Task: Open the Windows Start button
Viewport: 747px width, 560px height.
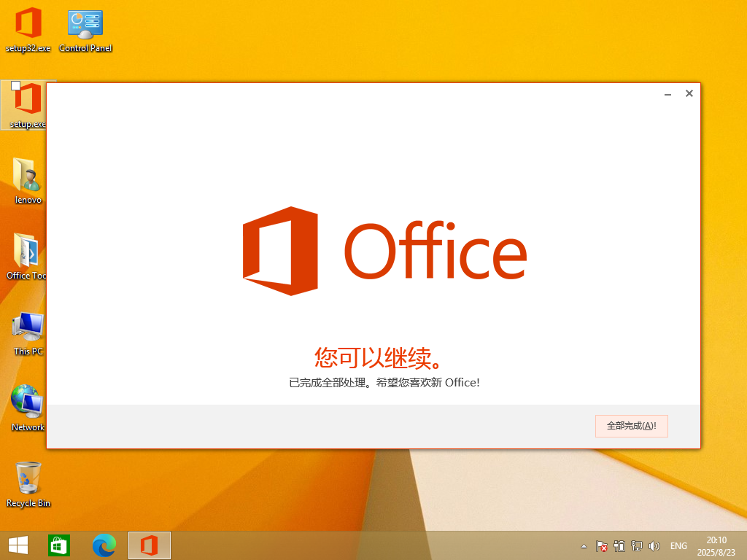Action: tap(18, 545)
